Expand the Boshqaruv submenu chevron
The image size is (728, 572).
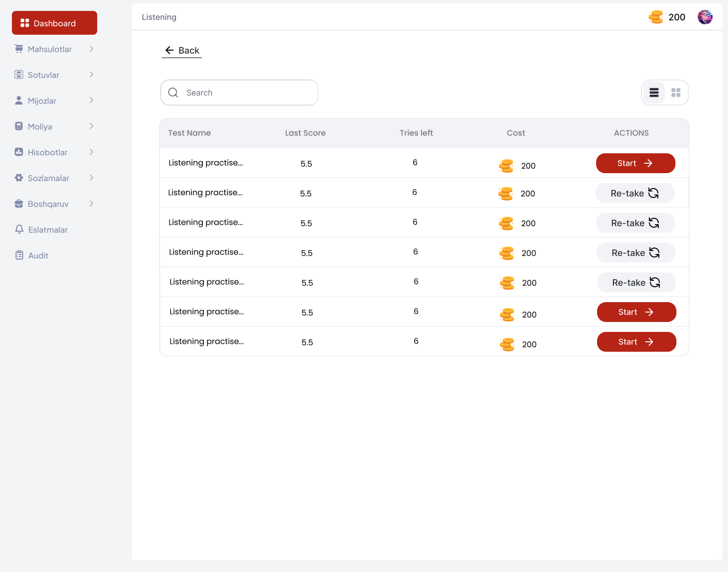[x=91, y=203]
